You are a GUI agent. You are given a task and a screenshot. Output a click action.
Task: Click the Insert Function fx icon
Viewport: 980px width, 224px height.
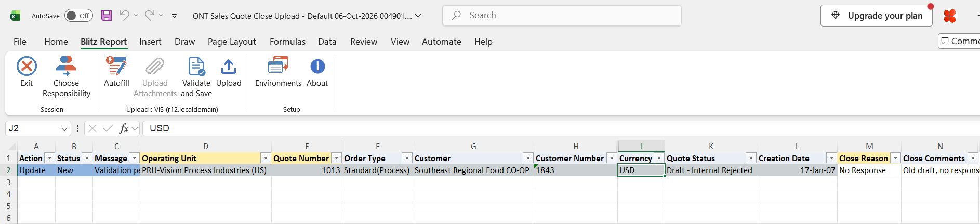124,128
